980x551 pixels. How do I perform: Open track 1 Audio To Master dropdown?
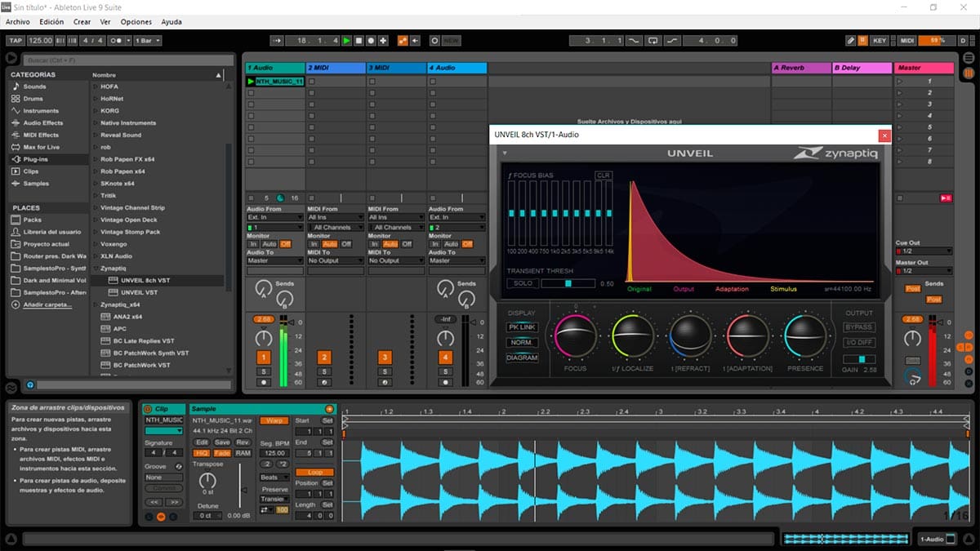(274, 260)
